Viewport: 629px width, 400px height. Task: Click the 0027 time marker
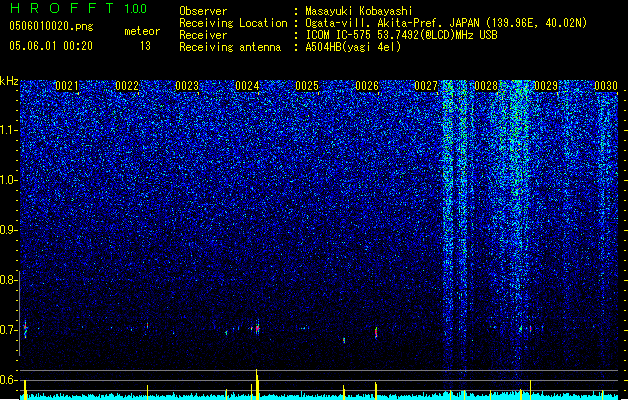tap(426, 86)
